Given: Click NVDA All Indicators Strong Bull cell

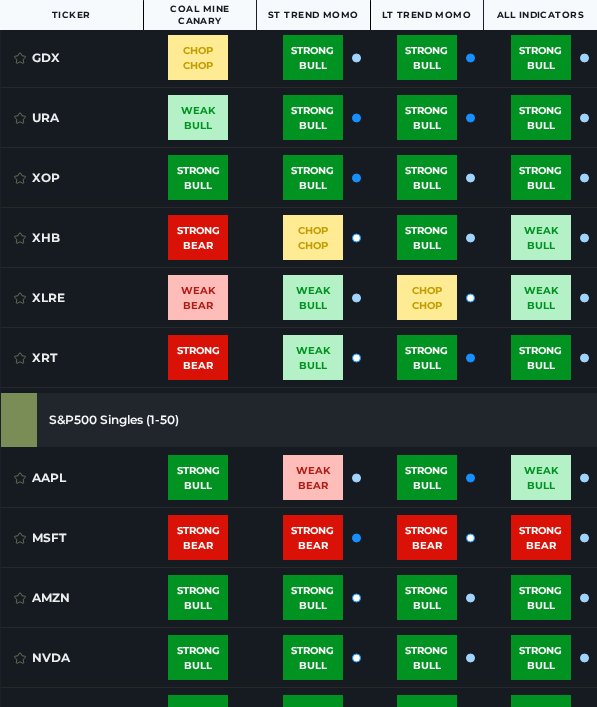Looking at the screenshot, I should pos(541,657).
